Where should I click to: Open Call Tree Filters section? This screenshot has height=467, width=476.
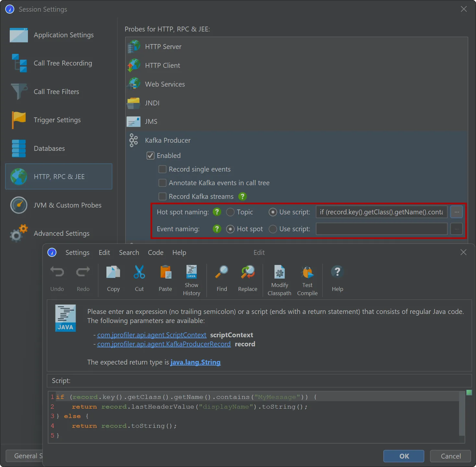[x=59, y=92]
